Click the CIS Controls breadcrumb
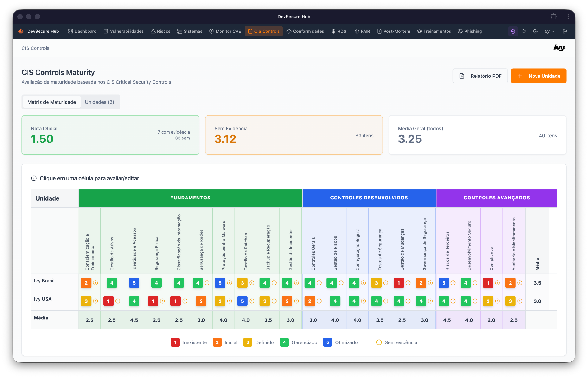The width and height of the screenshot is (588, 378). coord(35,48)
